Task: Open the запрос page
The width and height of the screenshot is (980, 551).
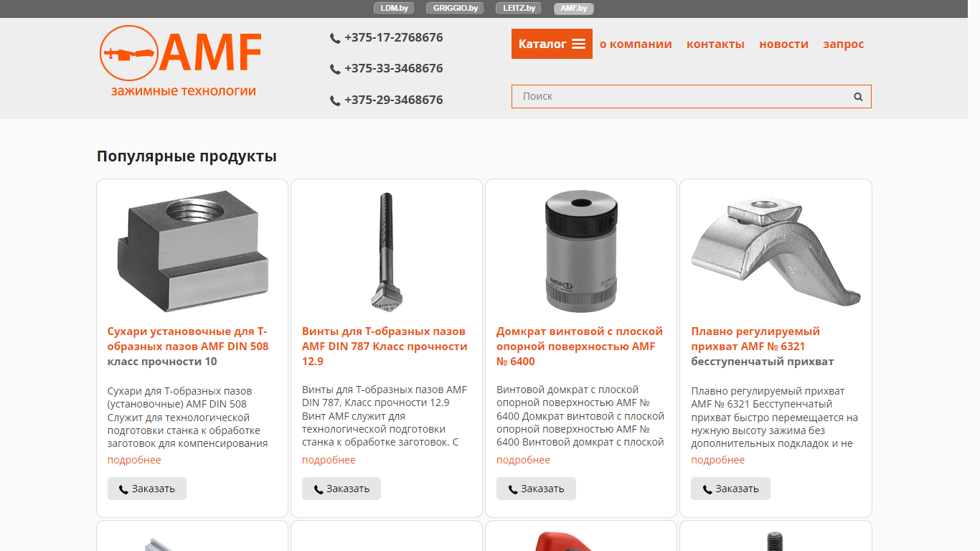Action: point(844,44)
